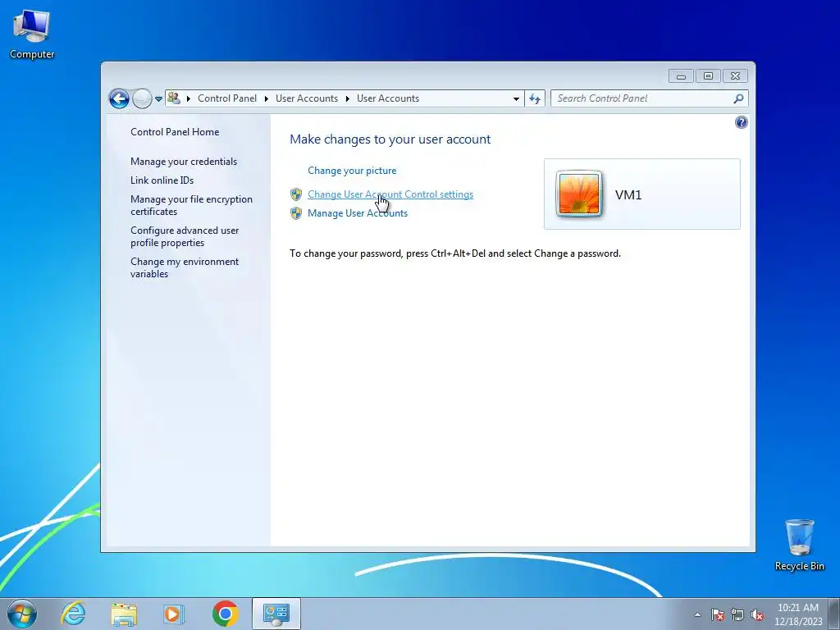Open Help via blue question mark icon

(741, 122)
